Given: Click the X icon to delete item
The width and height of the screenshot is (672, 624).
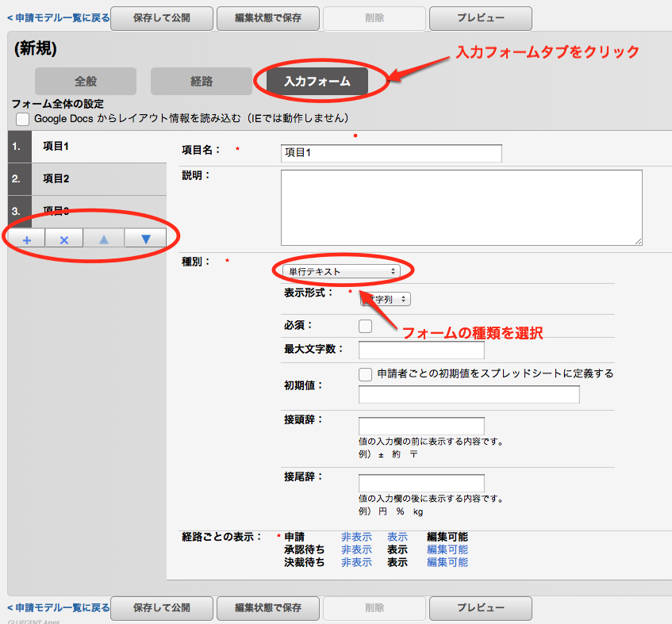Looking at the screenshot, I should pos(64,239).
